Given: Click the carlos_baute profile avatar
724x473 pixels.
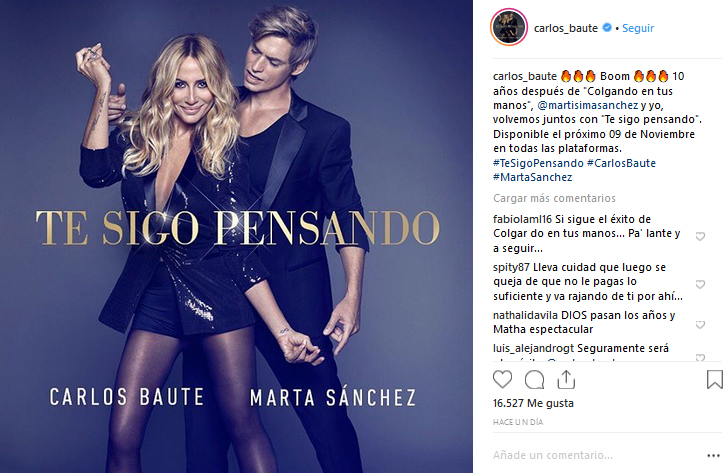Looking at the screenshot, I should point(509,28).
